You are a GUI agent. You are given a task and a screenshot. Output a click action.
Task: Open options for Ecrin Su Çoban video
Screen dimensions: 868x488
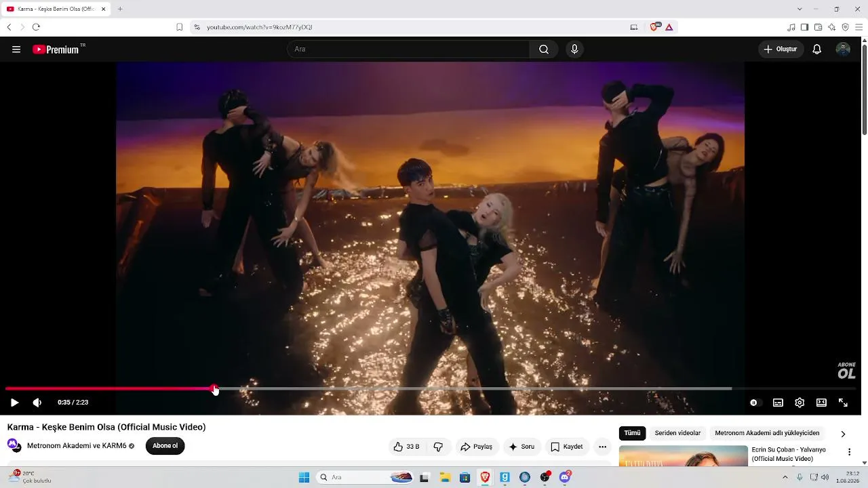849,452
